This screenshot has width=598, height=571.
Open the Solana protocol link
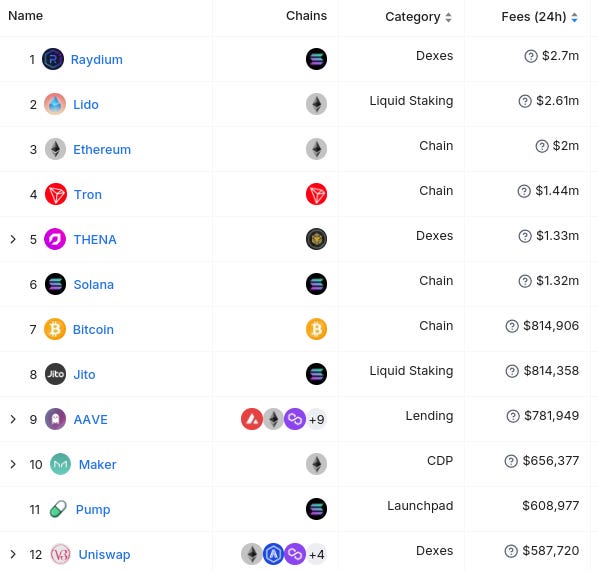click(94, 285)
